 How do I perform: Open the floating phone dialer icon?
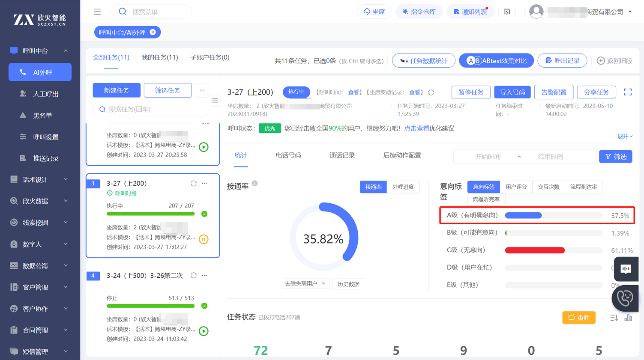point(625,298)
